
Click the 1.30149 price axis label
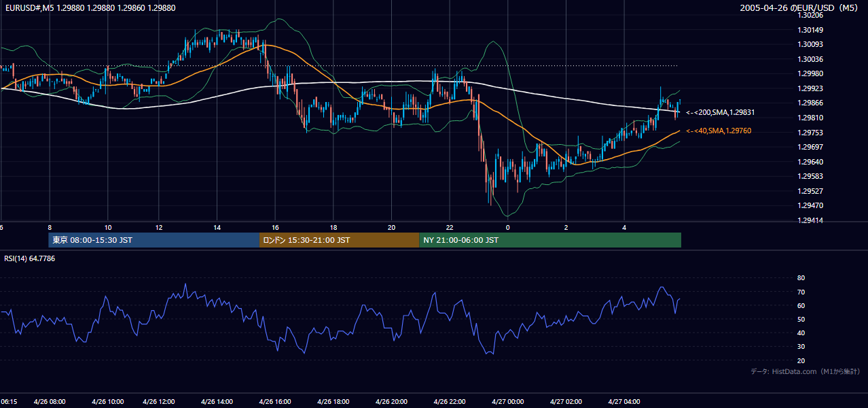pos(810,30)
